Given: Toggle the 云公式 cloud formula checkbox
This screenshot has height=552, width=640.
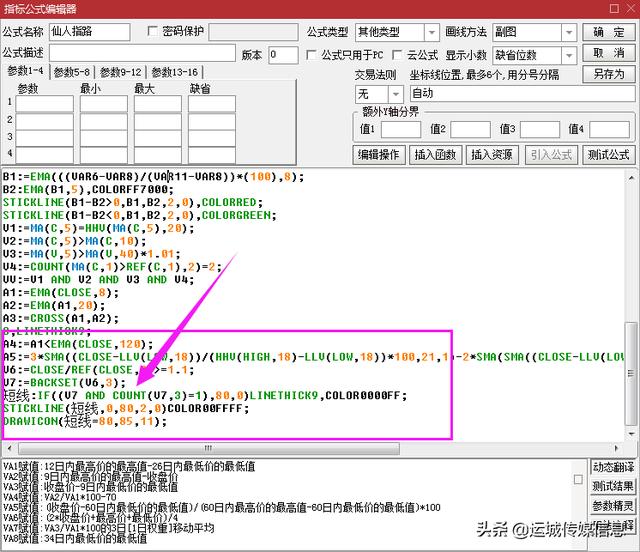Looking at the screenshot, I should point(396,55).
